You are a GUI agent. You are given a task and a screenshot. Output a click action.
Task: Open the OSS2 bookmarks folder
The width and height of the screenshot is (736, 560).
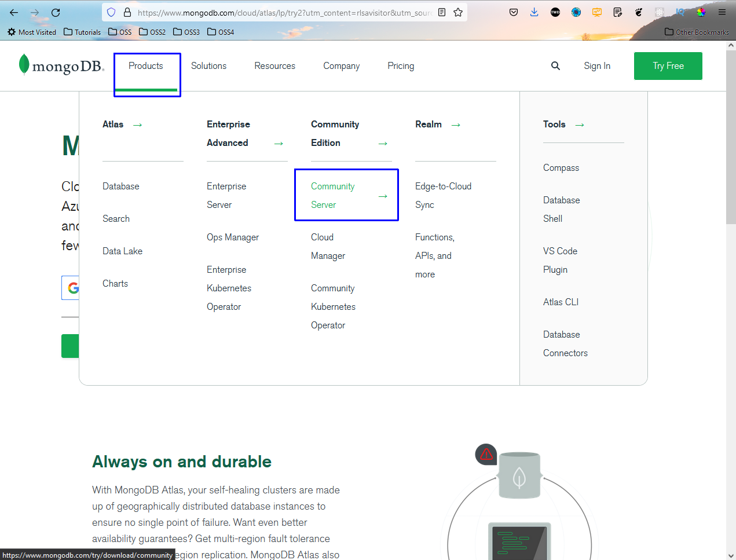click(x=152, y=32)
